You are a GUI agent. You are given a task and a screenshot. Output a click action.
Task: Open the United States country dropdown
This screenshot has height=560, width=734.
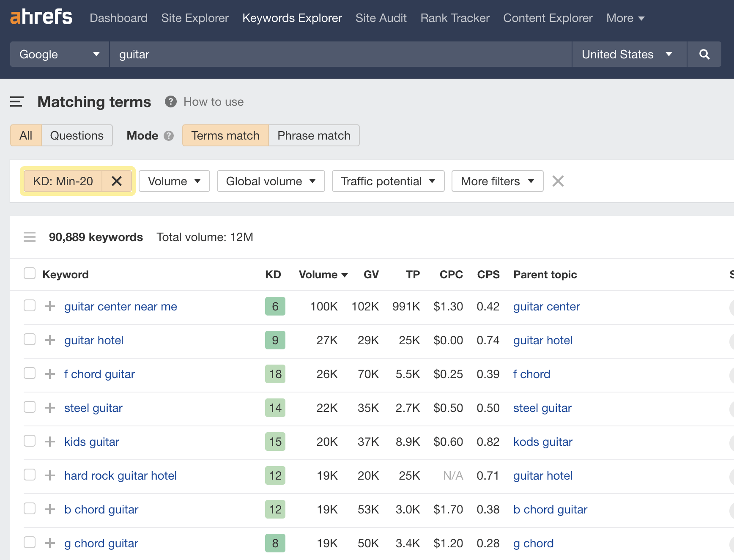[629, 54]
